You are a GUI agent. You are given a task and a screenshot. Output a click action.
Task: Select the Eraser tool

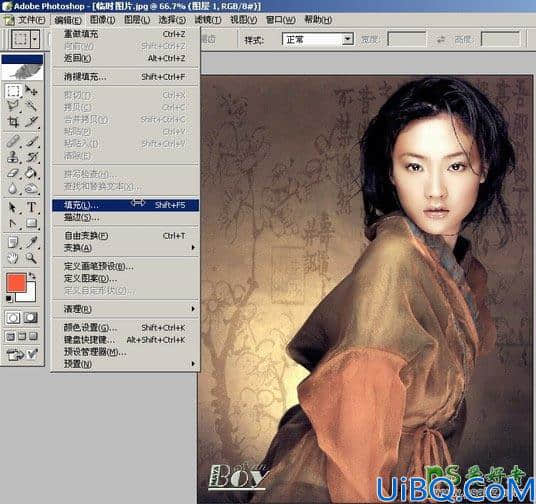(13, 173)
